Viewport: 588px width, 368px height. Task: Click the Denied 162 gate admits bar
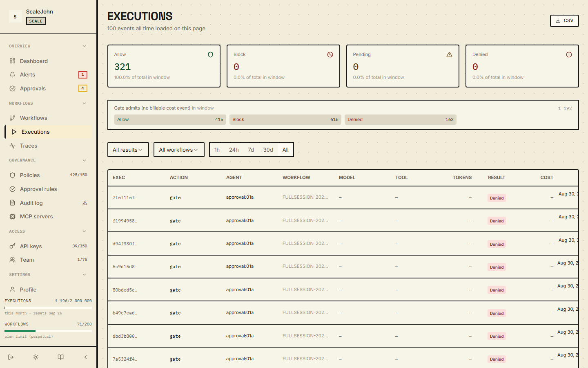click(401, 119)
